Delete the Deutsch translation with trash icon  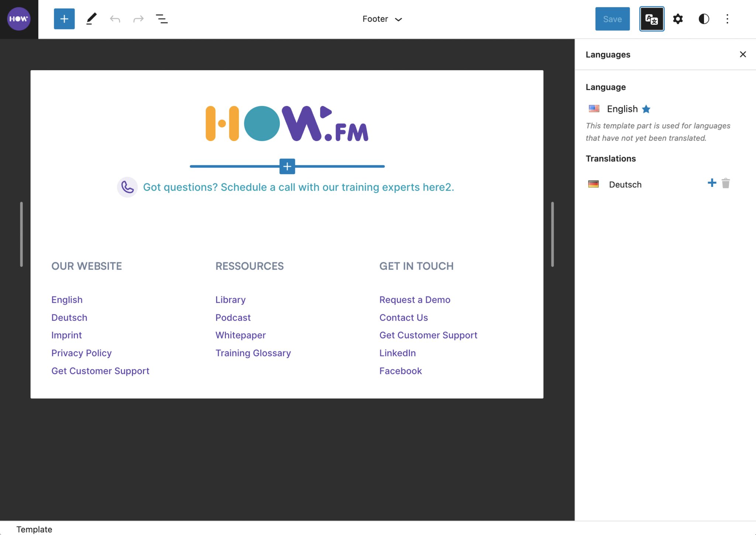[x=726, y=183]
